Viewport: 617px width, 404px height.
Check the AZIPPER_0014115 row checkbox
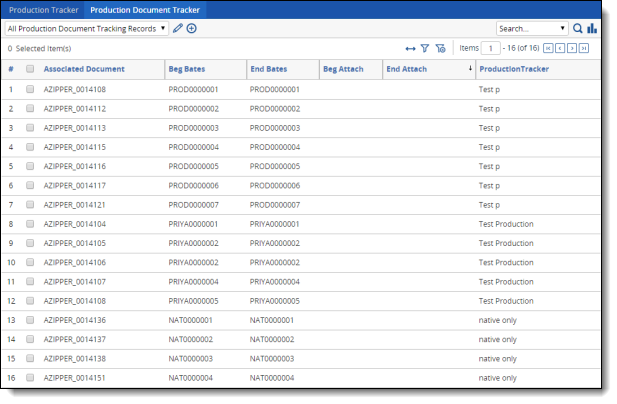[30, 147]
